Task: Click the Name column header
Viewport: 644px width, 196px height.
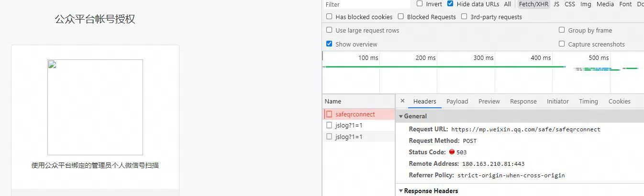Action: 359,101
